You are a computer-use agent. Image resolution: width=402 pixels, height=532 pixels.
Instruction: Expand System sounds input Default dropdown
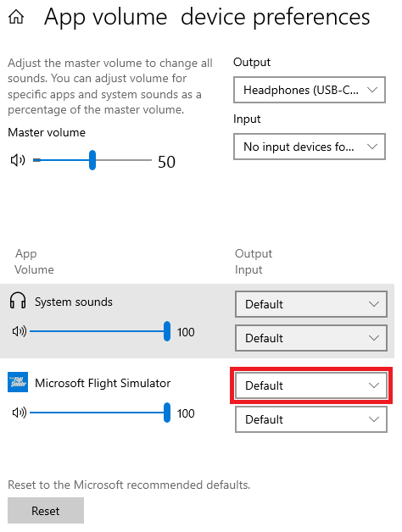coord(311,338)
